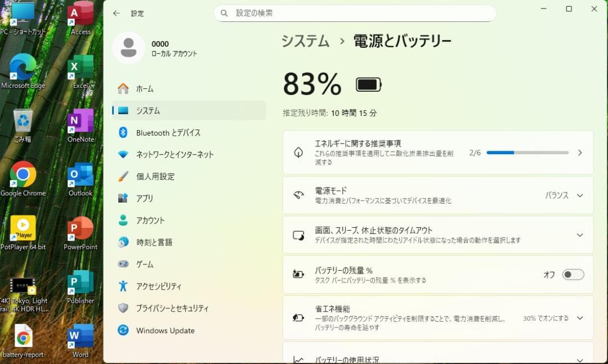Open Windows Update from the sidebar
Viewport: 608px width, 364px height.
coord(166,330)
